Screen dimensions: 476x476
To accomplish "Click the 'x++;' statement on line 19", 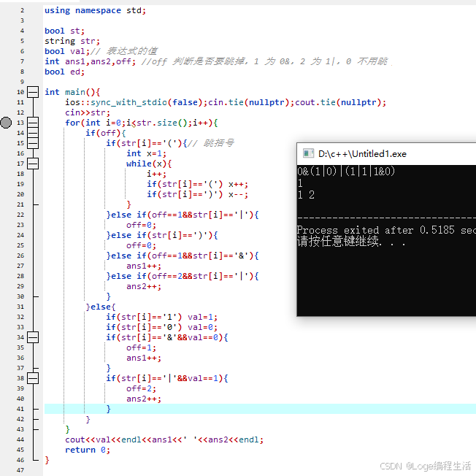I will click(x=238, y=184).
